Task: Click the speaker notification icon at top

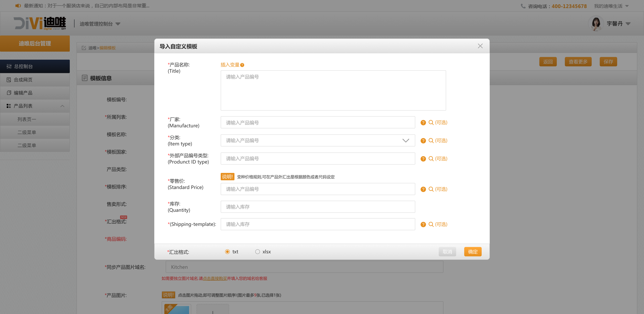Action: pyautogui.click(x=18, y=6)
